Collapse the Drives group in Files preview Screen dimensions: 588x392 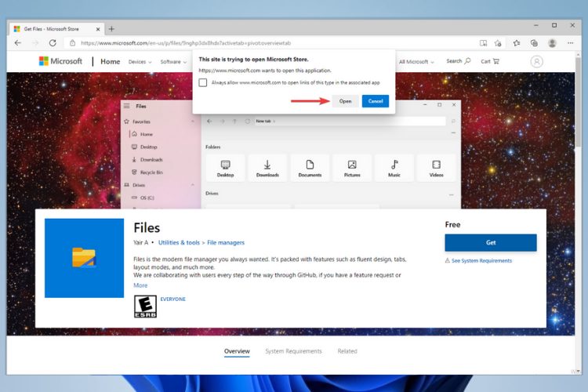pos(451,194)
